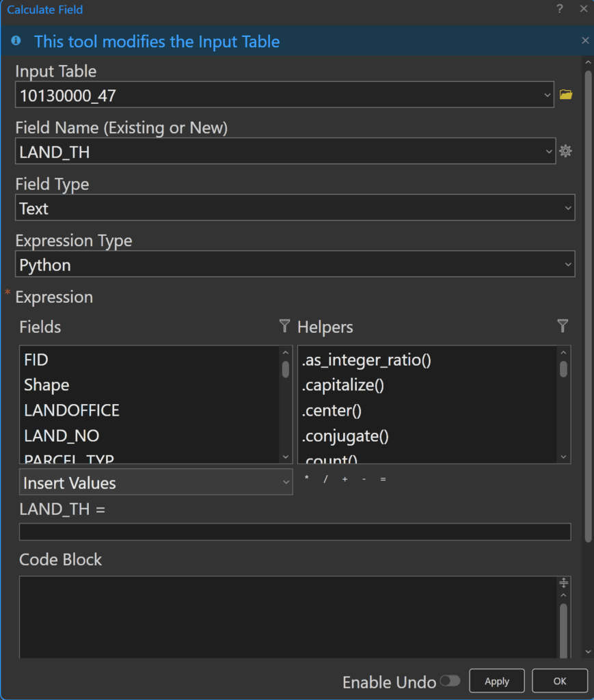The height and width of the screenshot is (700, 594).
Task: Click the Apply button
Action: [497, 681]
